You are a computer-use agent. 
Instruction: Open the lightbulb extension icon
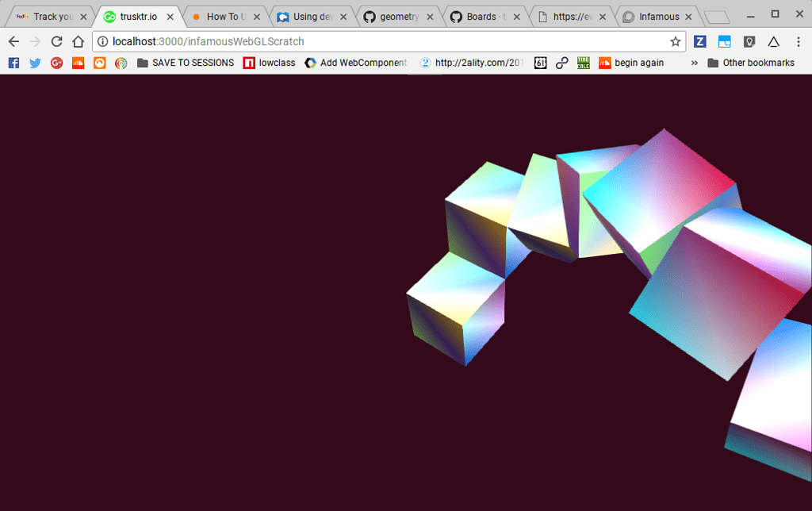[x=749, y=41]
